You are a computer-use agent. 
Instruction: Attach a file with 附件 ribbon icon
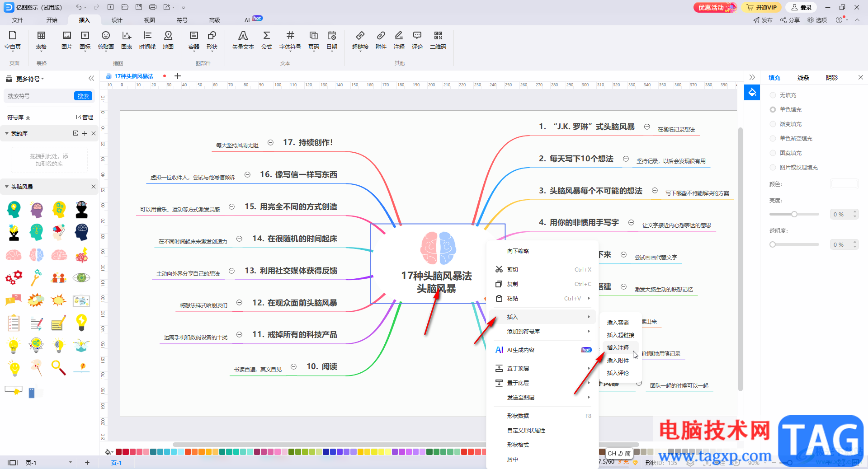(x=381, y=40)
